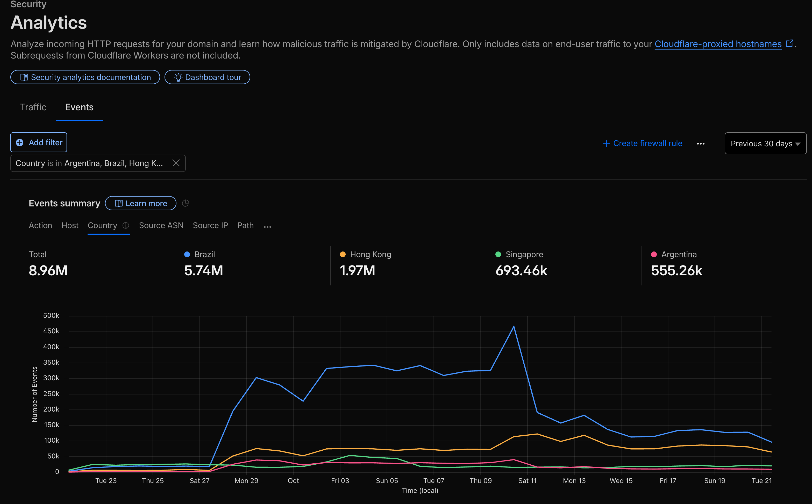Screen dimensions: 812x504
Task: Remove the Country filter with X icon
Action: click(176, 163)
